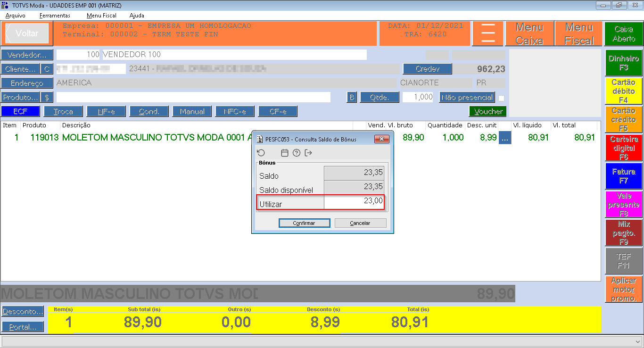Click the exit arrow icon in dialog

tap(308, 153)
